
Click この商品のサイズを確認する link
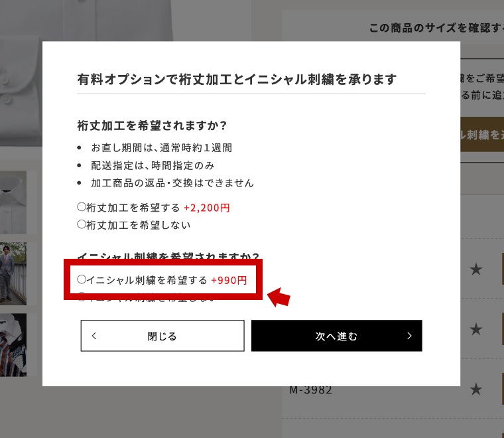tap(436, 28)
